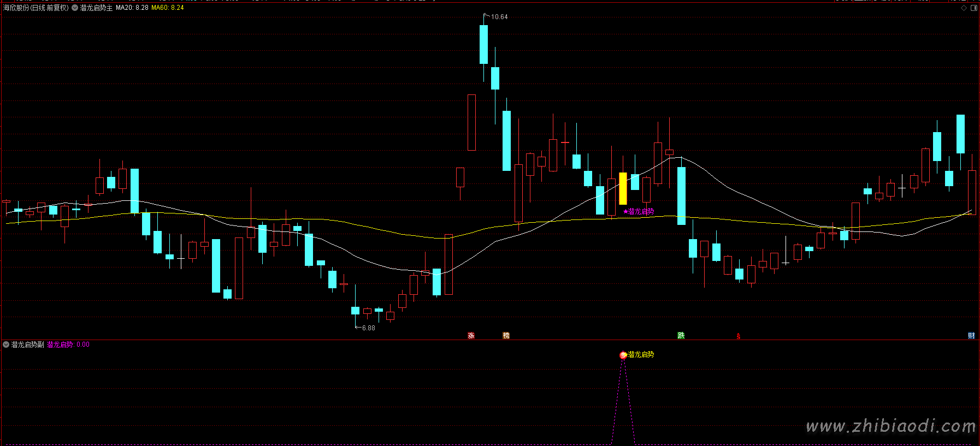This screenshot has width=980, height=446.
Task: Select the yellow highlighted signal candlestick
Action: point(623,188)
